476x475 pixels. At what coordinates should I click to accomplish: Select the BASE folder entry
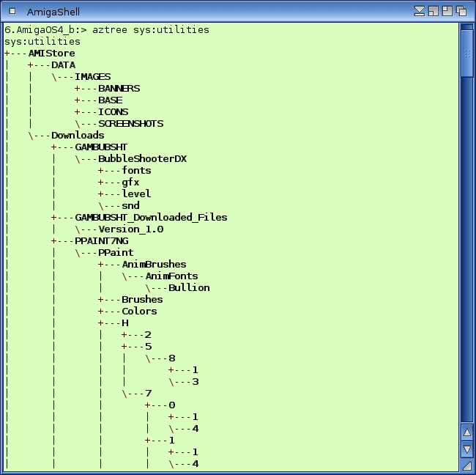(x=110, y=100)
